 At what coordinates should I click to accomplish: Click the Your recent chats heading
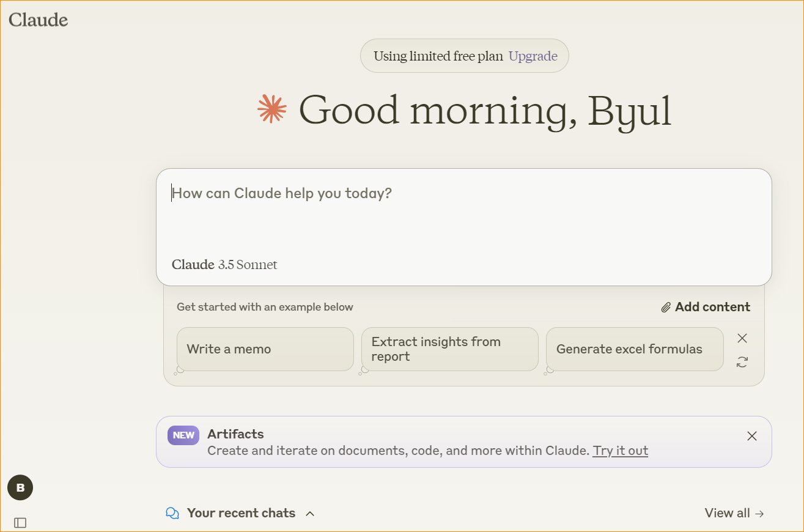[241, 513]
